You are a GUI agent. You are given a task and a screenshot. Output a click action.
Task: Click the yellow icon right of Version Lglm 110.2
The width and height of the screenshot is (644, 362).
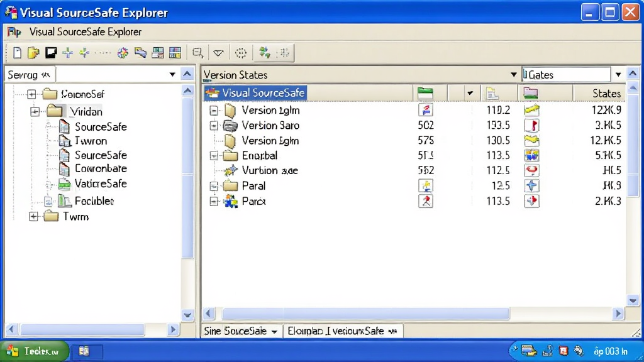(x=532, y=109)
